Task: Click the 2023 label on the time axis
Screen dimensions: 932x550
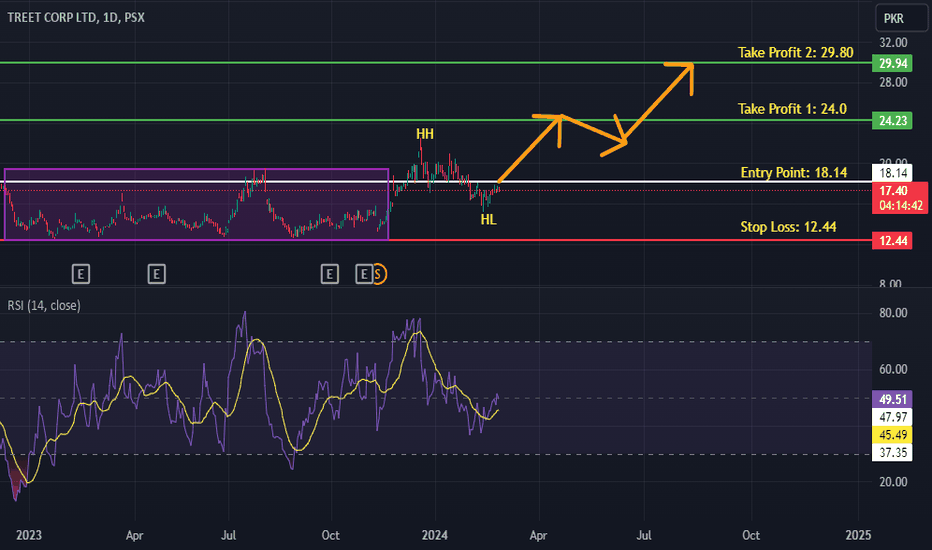Action: (29, 535)
